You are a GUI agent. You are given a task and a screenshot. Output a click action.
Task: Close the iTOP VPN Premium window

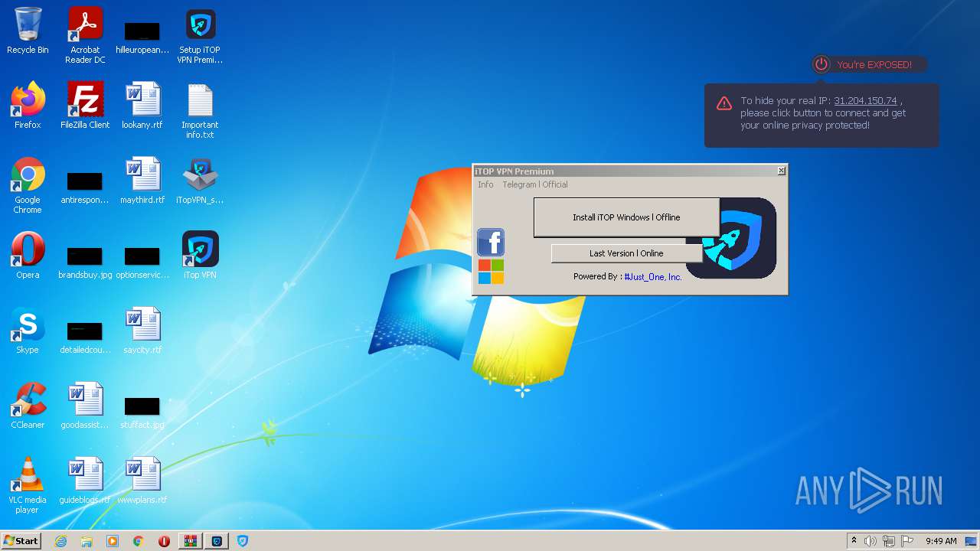781,171
